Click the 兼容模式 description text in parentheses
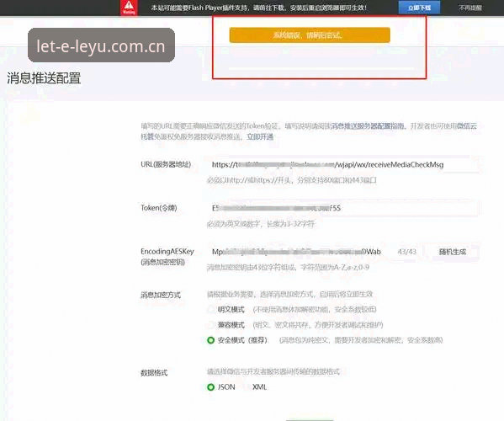 click(318, 325)
